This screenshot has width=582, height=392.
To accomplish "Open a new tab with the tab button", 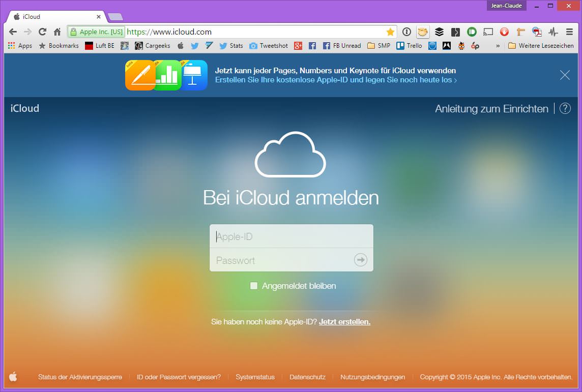I will tap(115, 17).
